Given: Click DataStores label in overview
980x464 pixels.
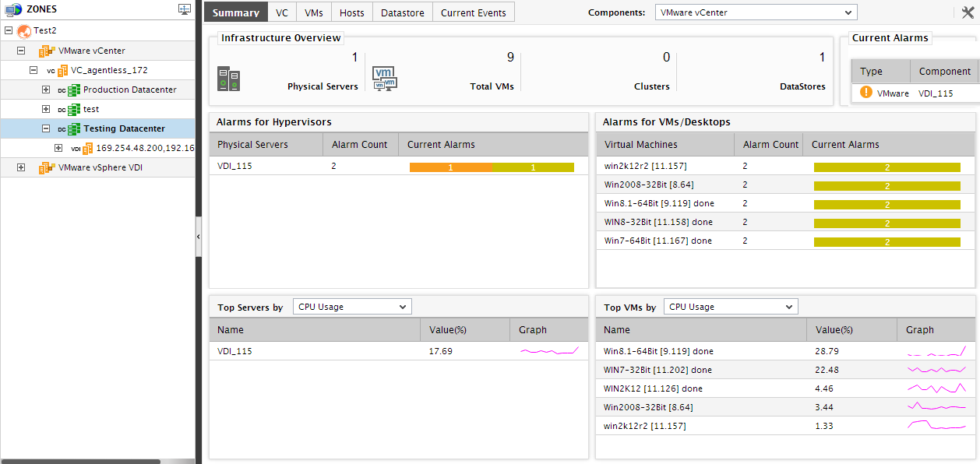Looking at the screenshot, I should pyautogui.click(x=802, y=86).
